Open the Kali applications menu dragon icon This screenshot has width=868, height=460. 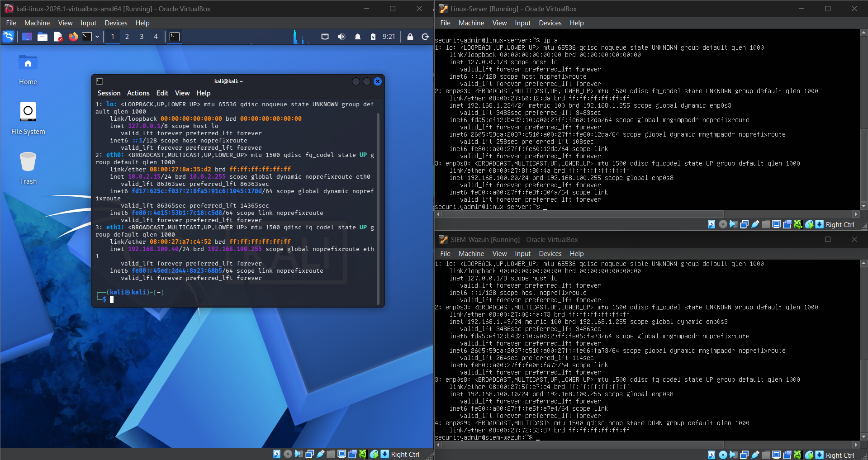[x=9, y=37]
